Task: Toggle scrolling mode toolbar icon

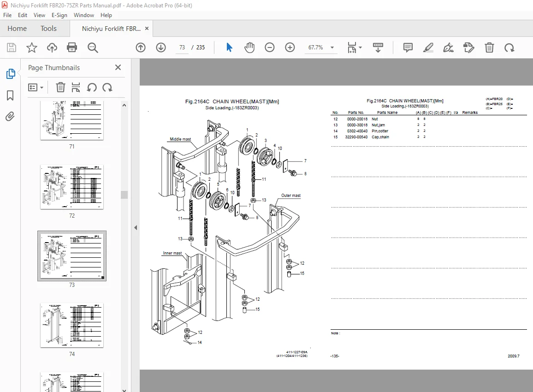Action: [378, 48]
